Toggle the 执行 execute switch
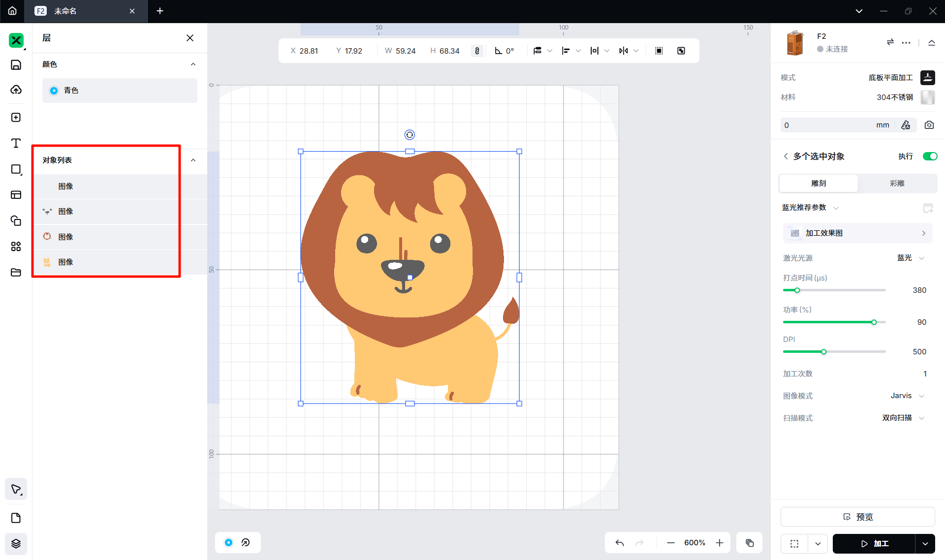 pos(929,156)
